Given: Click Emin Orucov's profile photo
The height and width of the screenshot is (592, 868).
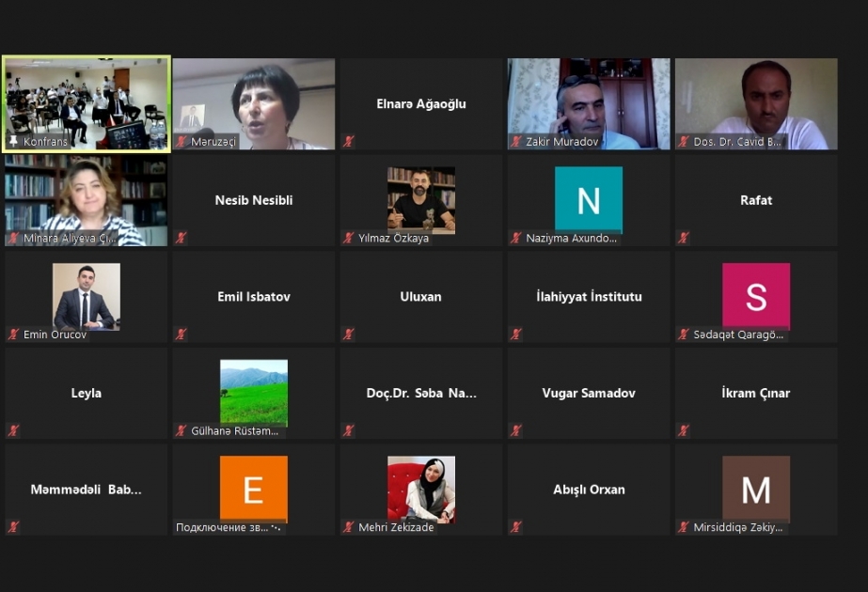Looking at the screenshot, I should 87,297.
